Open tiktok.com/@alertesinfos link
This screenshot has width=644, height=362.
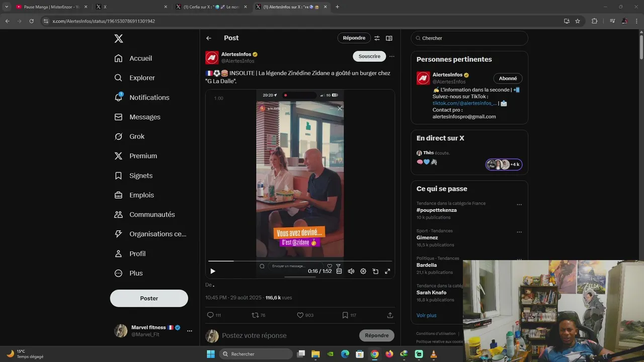464,103
